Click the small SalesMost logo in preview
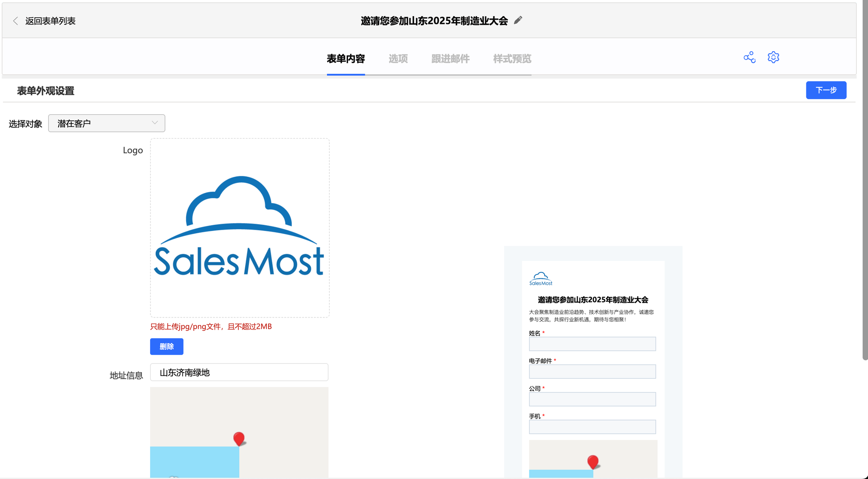This screenshot has height=479, width=868. 541,279
